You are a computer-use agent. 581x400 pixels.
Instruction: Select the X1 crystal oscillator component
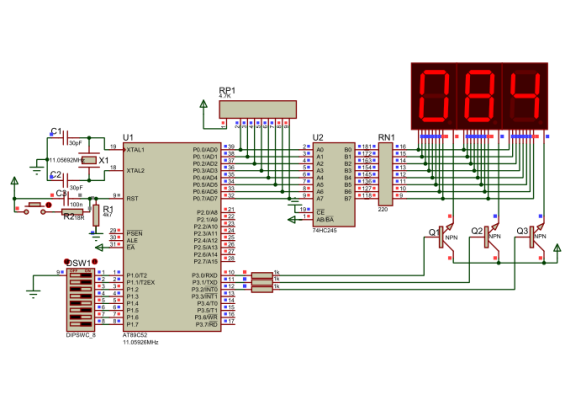point(89,160)
